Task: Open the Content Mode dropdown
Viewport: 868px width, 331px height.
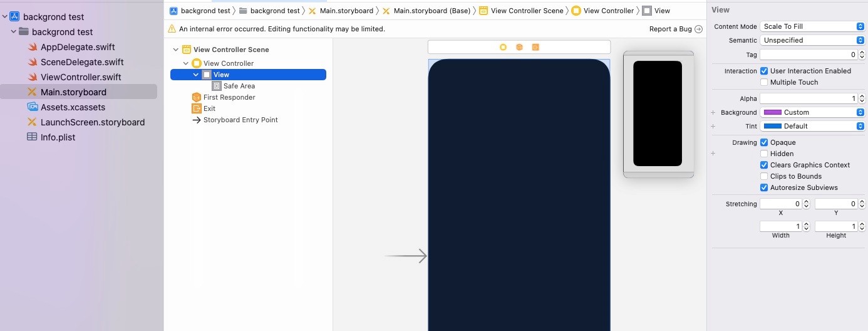Action: click(x=812, y=26)
